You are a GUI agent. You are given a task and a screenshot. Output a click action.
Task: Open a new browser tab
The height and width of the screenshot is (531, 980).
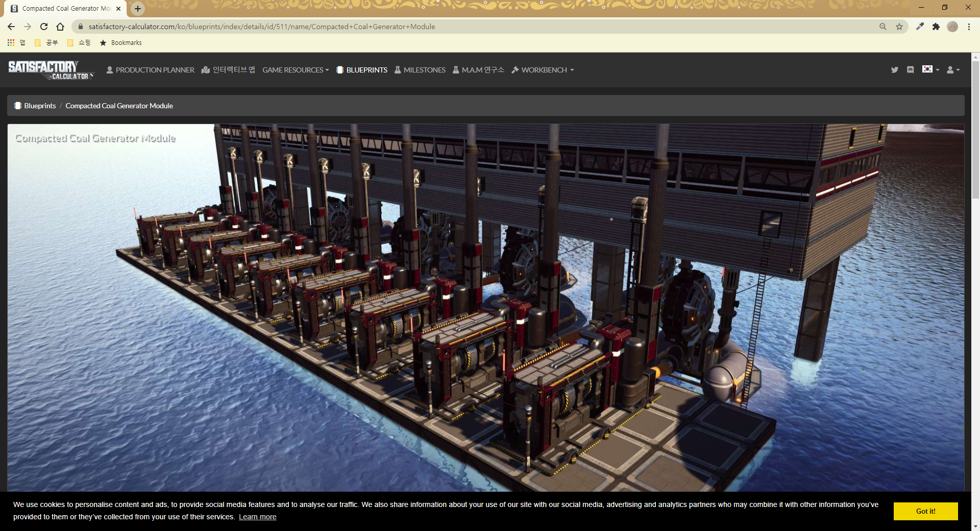138,9
